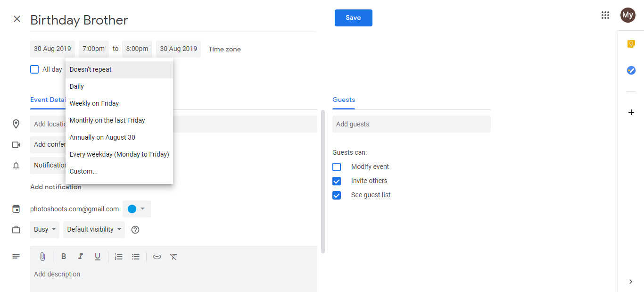This screenshot has height=292, width=644.
Task: Apply italic formatting to description
Action: pos(81,257)
